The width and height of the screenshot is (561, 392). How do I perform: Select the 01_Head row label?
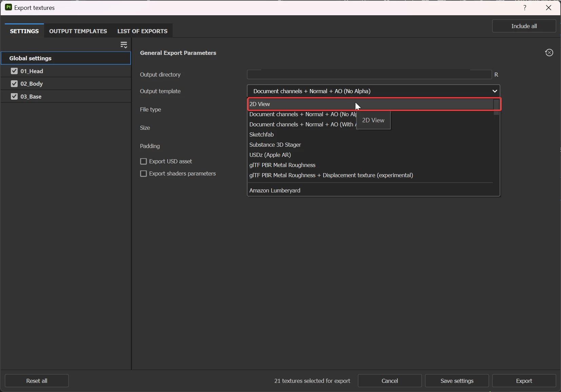(32, 71)
